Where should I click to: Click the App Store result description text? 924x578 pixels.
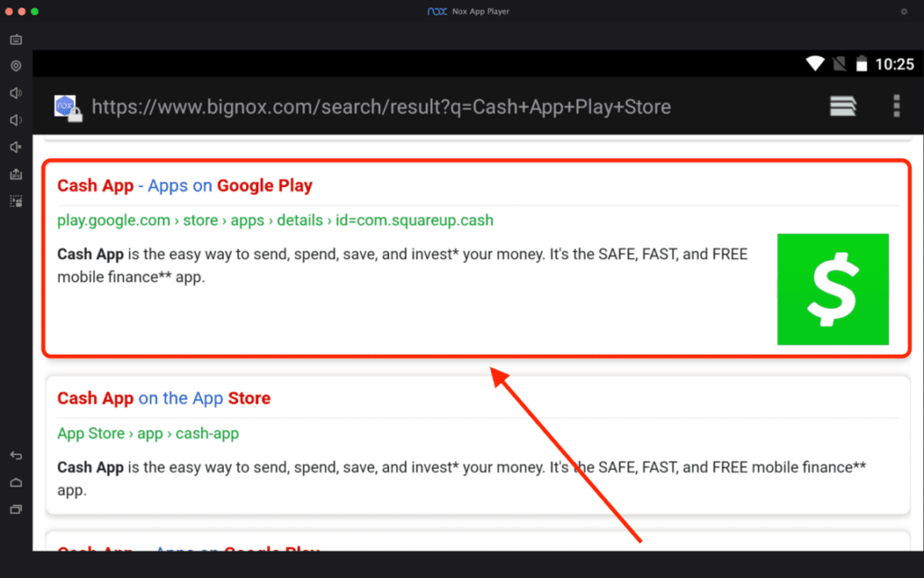[x=461, y=479]
